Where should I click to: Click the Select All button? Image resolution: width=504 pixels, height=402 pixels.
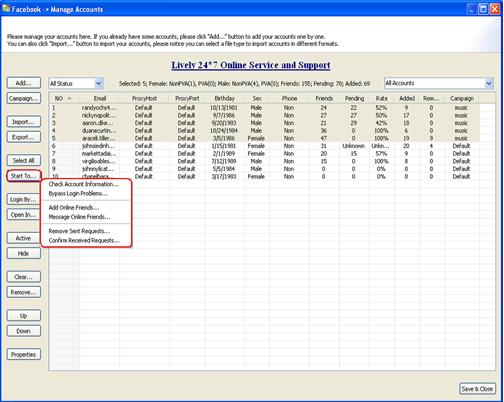tap(24, 160)
